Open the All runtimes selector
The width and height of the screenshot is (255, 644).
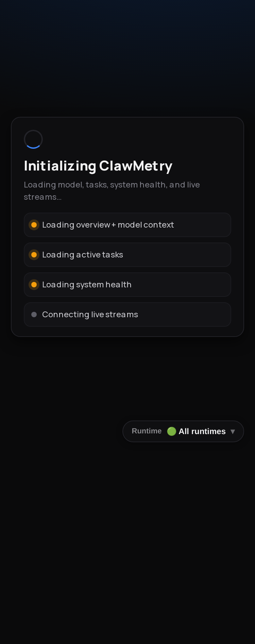click(183, 431)
